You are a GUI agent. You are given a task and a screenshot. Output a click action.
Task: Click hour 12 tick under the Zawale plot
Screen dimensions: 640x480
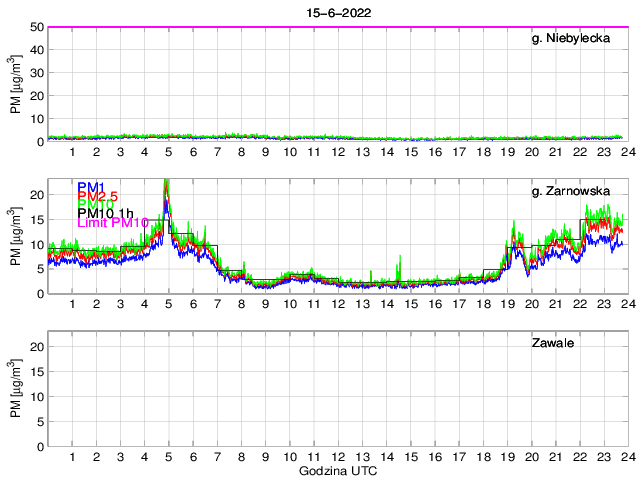click(338, 457)
